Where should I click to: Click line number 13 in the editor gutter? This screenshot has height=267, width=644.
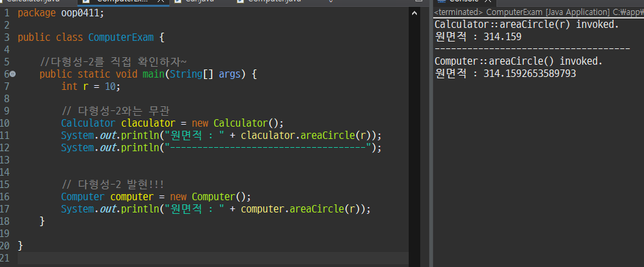[x=5, y=159]
